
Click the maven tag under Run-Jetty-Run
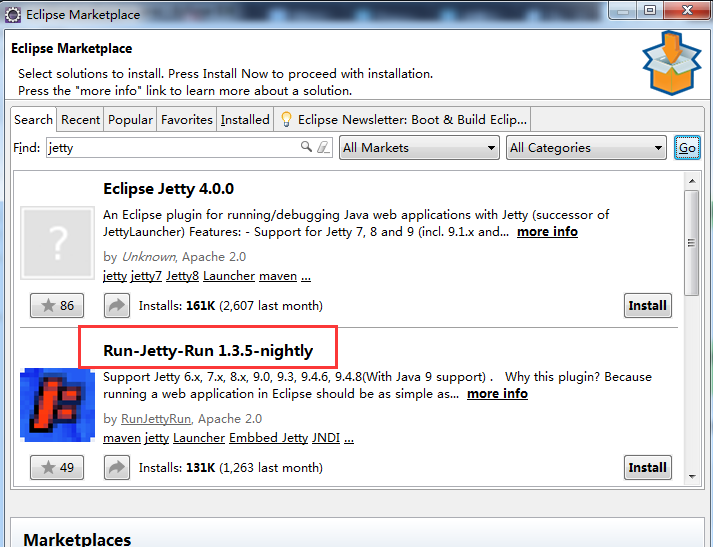click(122, 438)
